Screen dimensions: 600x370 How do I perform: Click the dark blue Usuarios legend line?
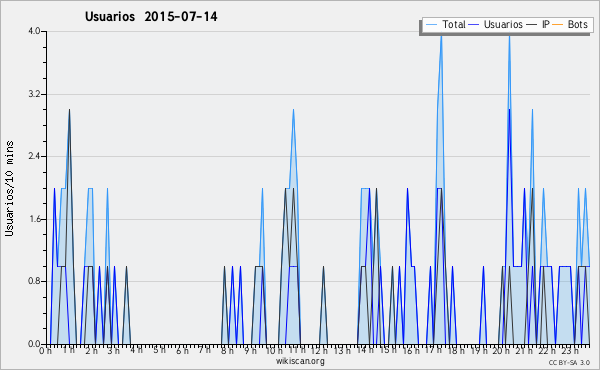click(474, 25)
